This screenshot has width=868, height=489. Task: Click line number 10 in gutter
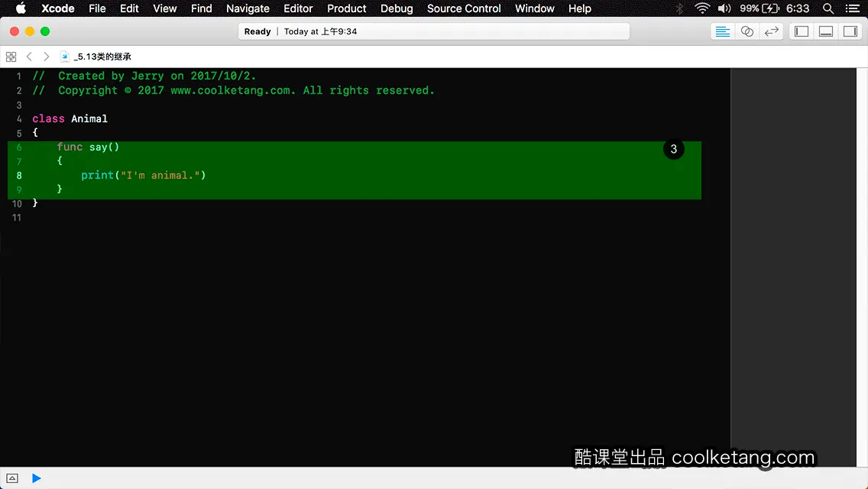tap(17, 204)
